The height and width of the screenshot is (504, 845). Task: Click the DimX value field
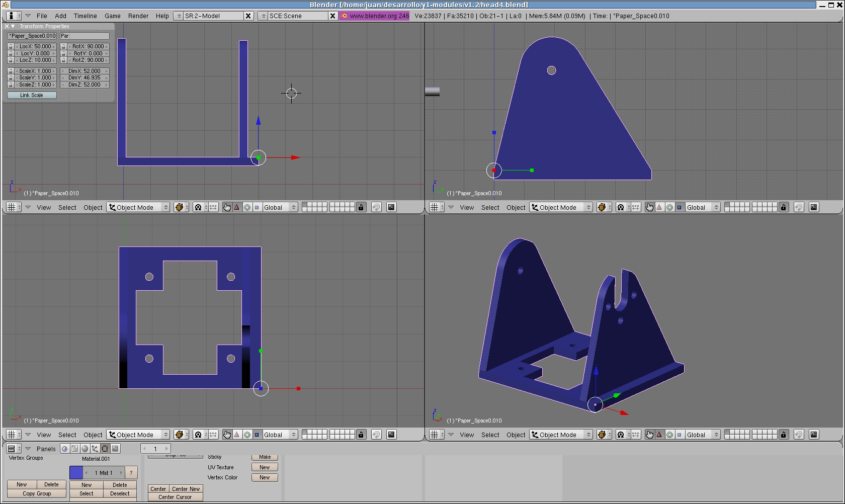pyautogui.click(x=84, y=71)
